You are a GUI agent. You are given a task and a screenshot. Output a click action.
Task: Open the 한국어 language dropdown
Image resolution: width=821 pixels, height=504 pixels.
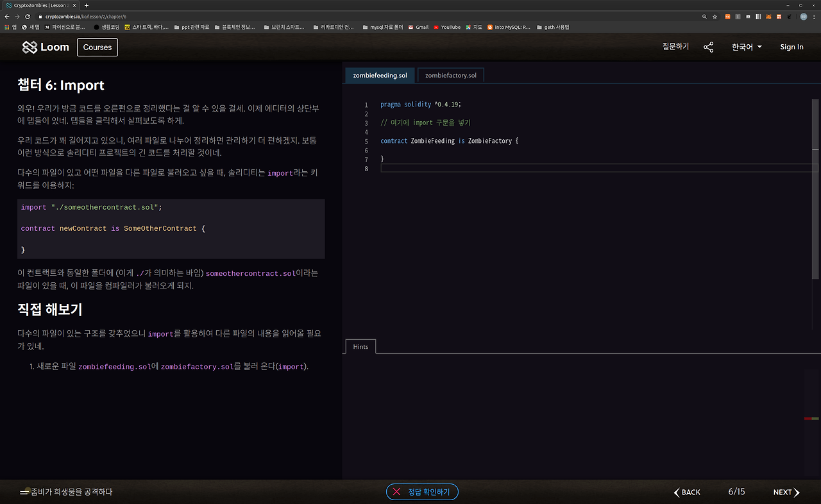747,47
